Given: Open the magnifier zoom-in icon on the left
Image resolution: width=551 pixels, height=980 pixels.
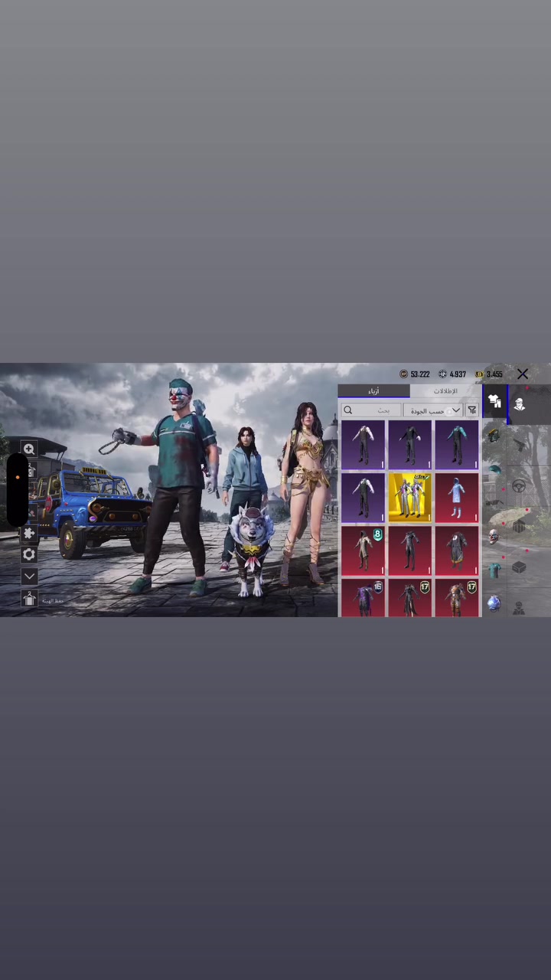Looking at the screenshot, I should (29, 449).
